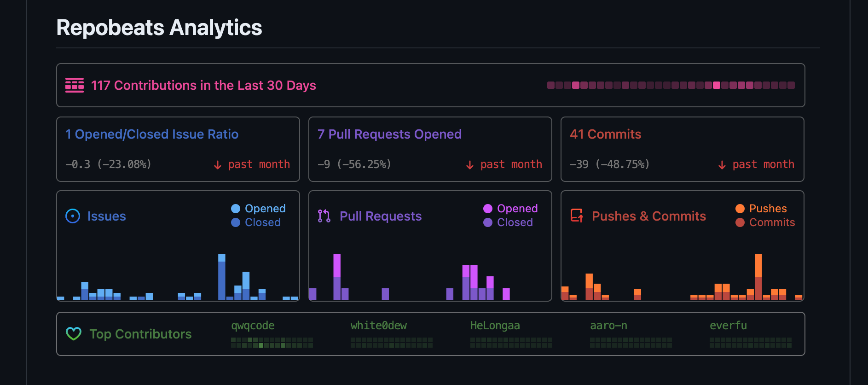Click the Pushes & Commits repo icon

pyautogui.click(x=577, y=216)
